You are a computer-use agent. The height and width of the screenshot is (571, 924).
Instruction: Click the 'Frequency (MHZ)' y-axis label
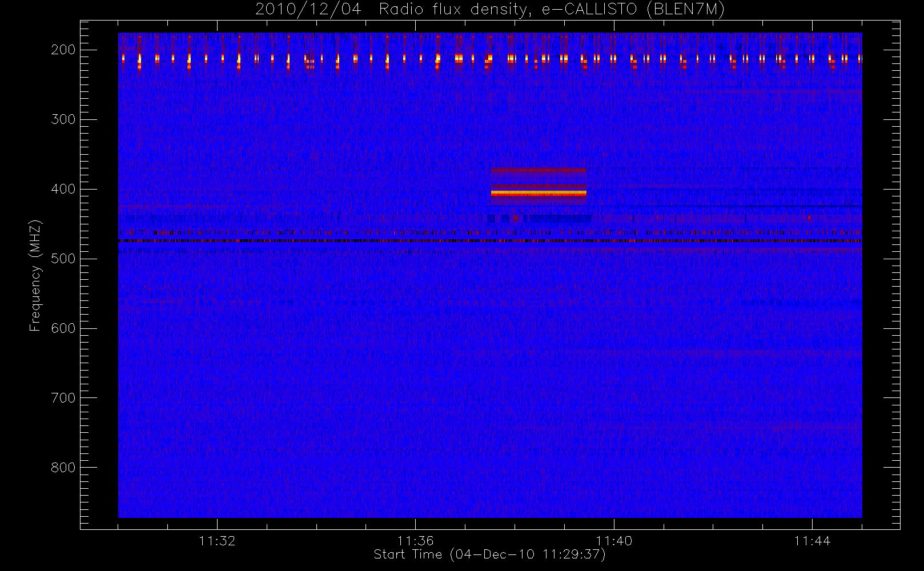[x=35, y=275]
